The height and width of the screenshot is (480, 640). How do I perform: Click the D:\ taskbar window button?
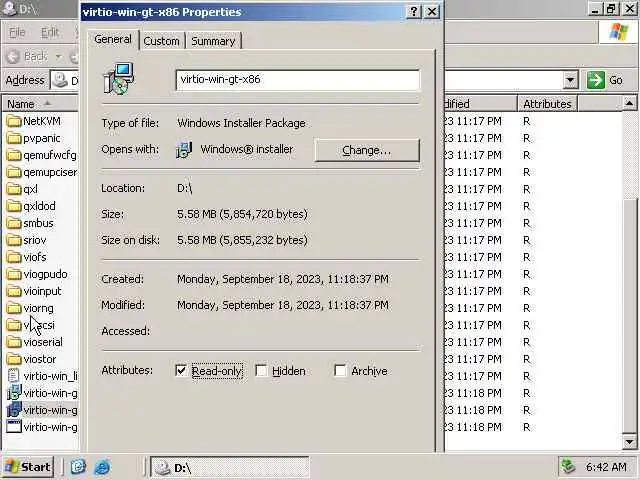tap(230, 467)
